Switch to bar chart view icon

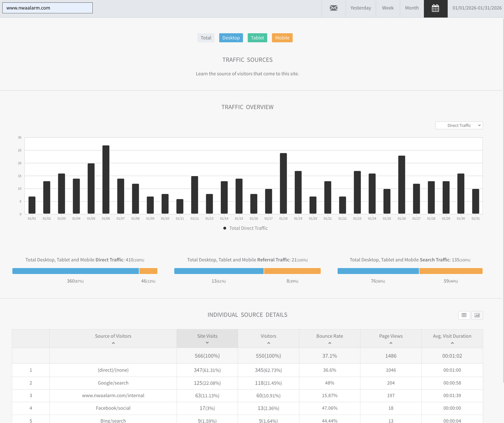point(477,315)
